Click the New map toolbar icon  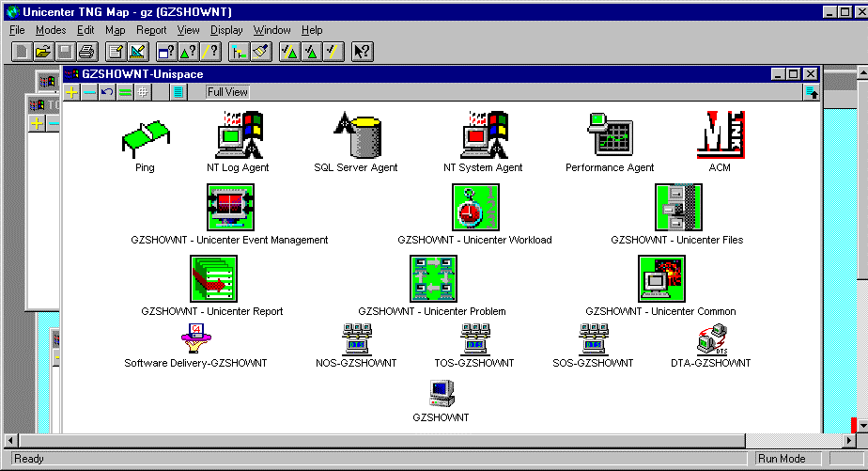click(x=22, y=52)
